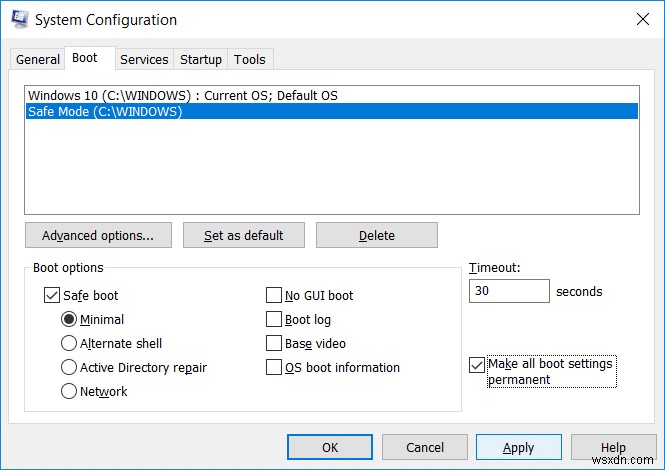Check the OS boot information option
665x470 pixels.
click(274, 367)
